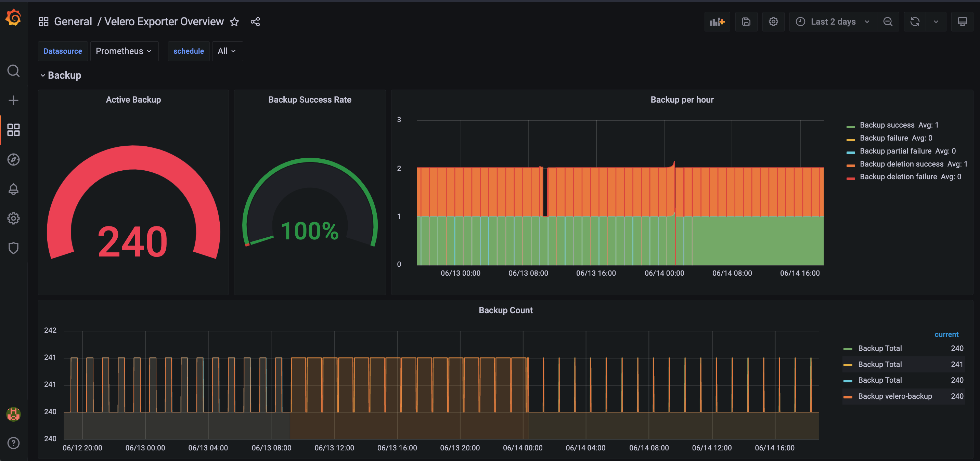Click the General breadcrumb link
Screen dimensions: 980x461
tap(73, 22)
